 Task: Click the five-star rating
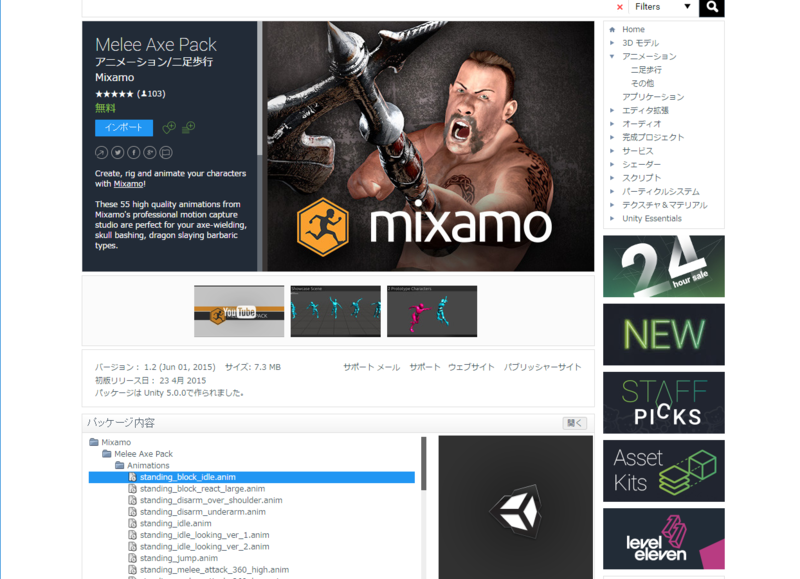pyautogui.click(x=114, y=94)
